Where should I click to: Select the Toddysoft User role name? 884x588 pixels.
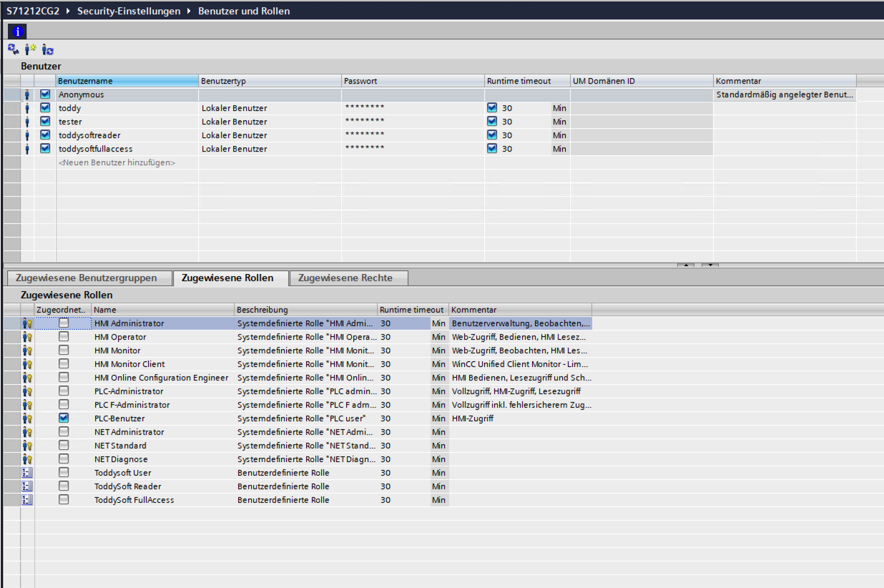(x=122, y=473)
